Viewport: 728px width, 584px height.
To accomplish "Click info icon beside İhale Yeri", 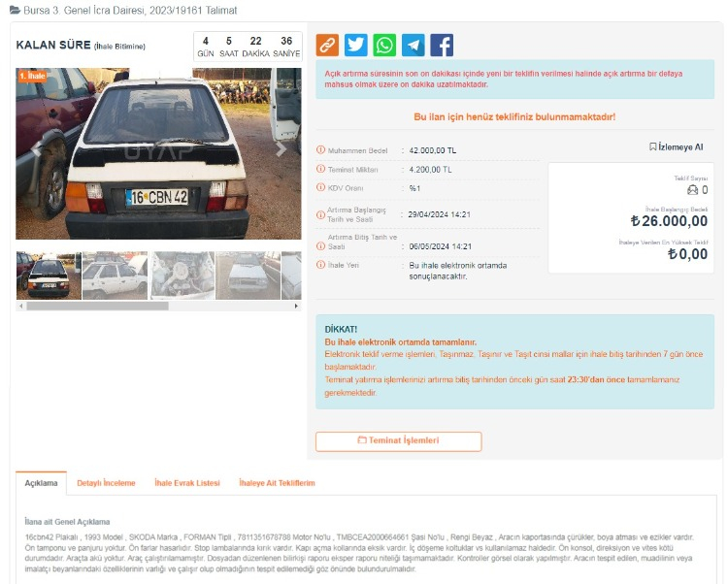I will (x=320, y=265).
